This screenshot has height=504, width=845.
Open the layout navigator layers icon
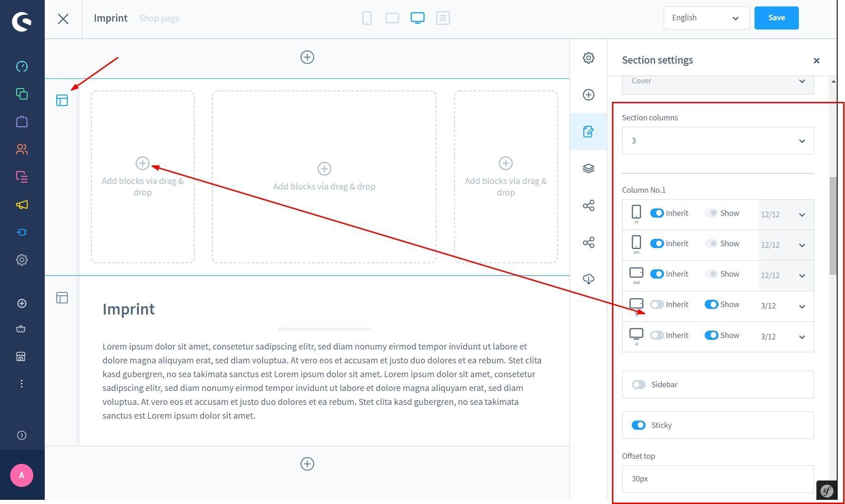click(588, 169)
